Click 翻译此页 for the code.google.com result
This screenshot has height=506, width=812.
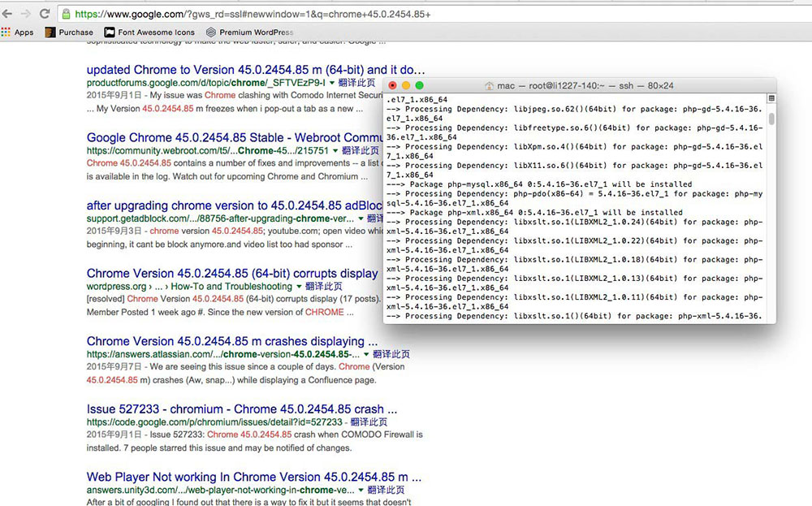coord(369,422)
